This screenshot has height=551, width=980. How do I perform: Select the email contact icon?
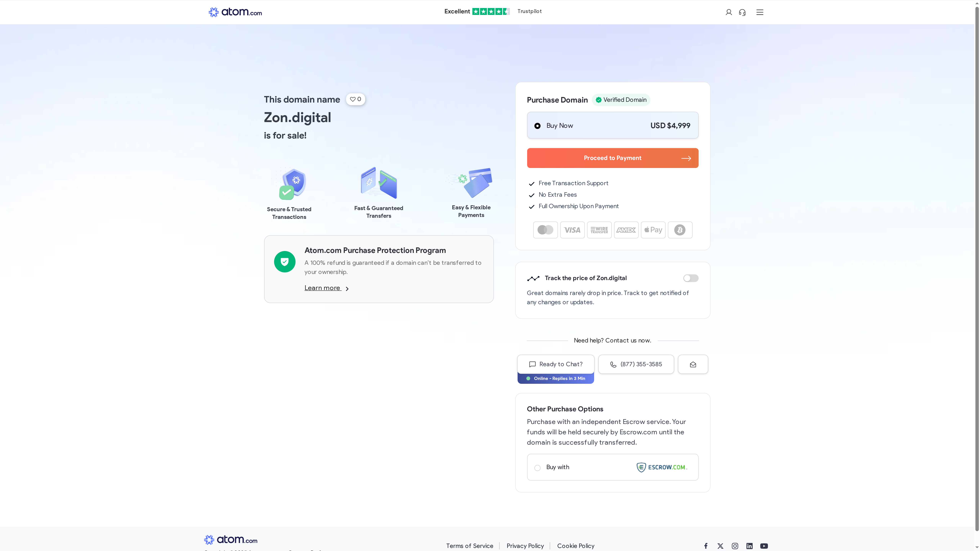[693, 364]
